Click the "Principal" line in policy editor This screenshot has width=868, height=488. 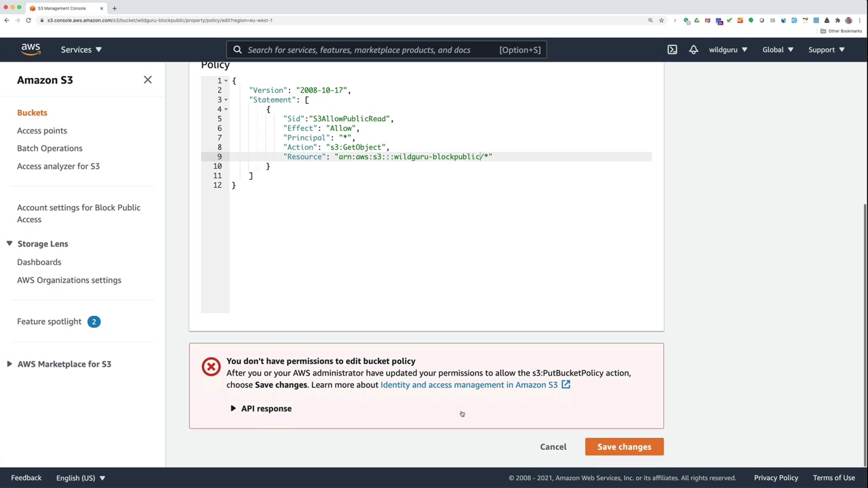(x=319, y=138)
